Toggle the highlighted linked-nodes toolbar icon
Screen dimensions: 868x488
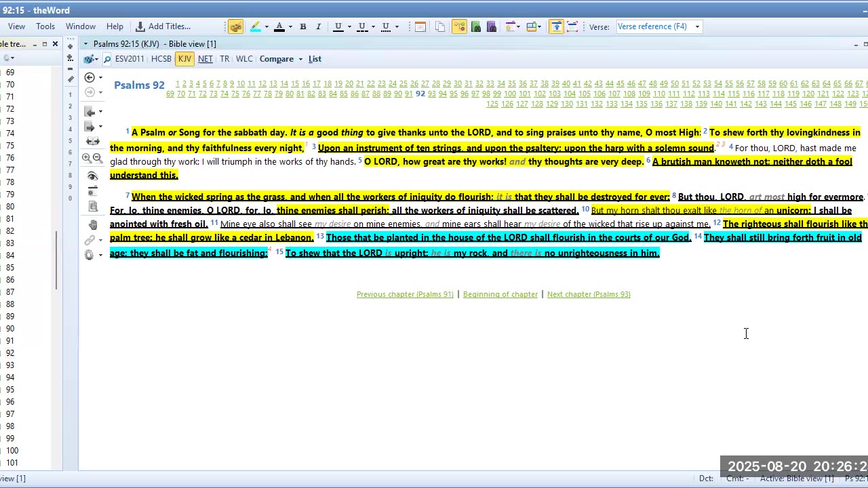(x=459, y=26)
